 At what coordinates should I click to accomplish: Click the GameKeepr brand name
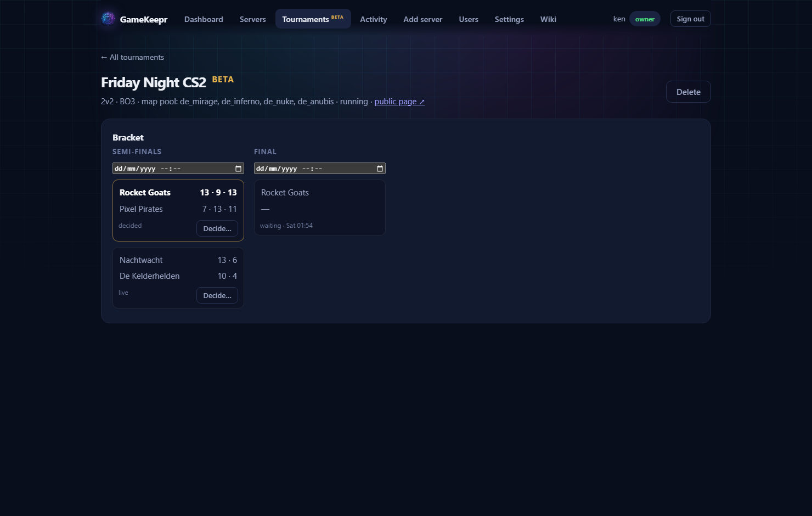pyautogui.click(x=144, y=19)
